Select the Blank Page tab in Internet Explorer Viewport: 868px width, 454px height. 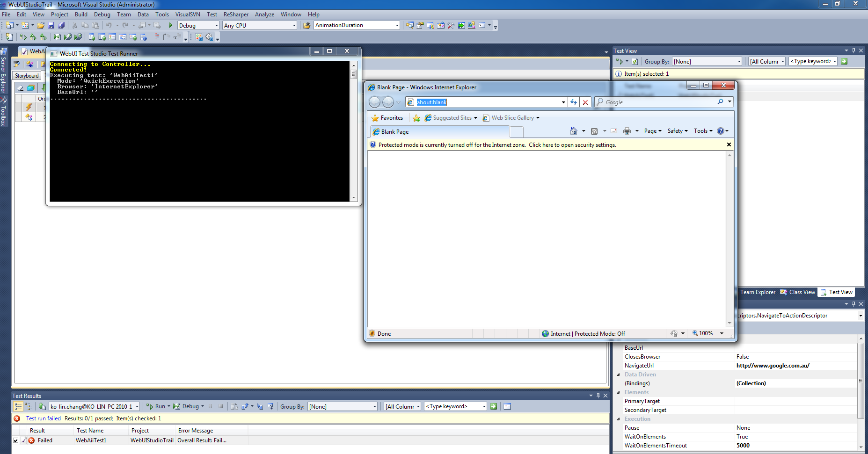(439, 132)
